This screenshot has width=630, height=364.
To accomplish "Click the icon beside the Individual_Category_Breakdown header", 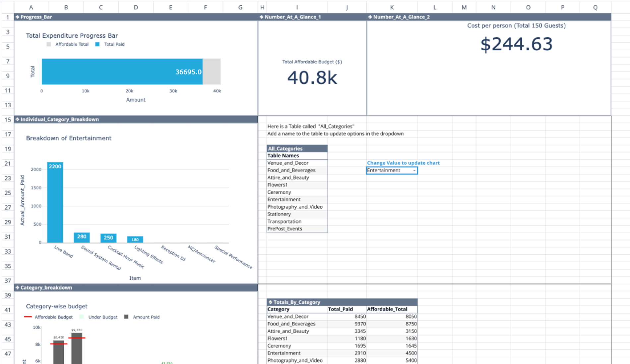I will (17, 119).
